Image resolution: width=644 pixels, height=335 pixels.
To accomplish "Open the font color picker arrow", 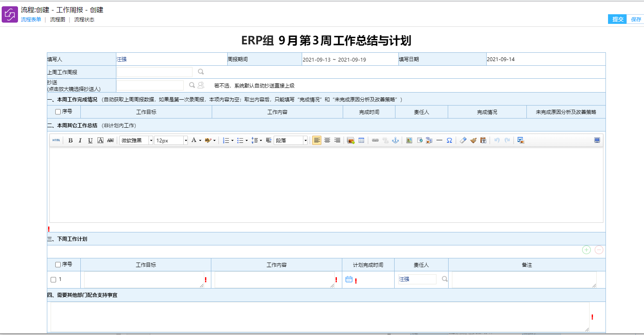I will 200,140.
